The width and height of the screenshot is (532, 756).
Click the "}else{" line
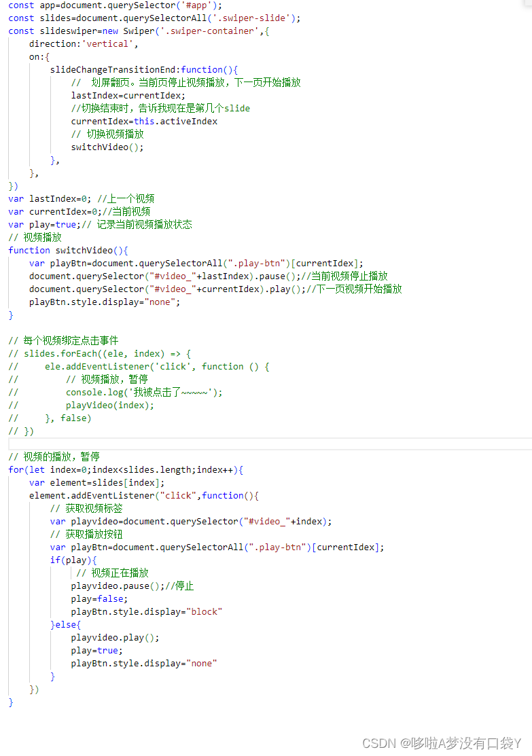66,625
